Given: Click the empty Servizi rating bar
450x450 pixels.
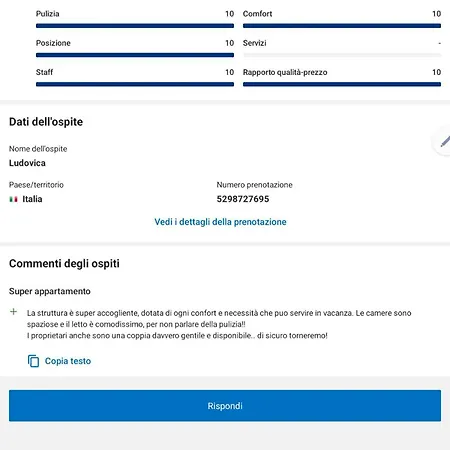Looking at the screenshot, I should [x=342, y=55].
